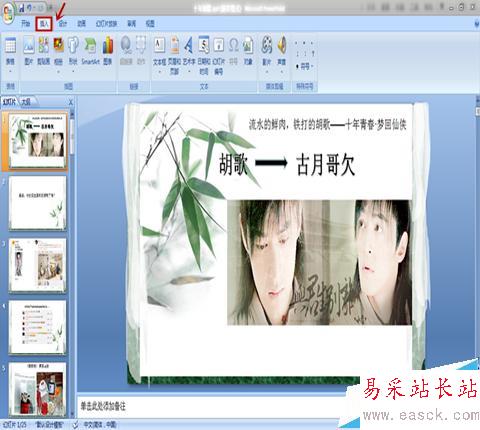Click the help icon at ribbon's right end
The height and width of the screenshot is (430, 480).
pyautogui.click(x=477, y=24)
